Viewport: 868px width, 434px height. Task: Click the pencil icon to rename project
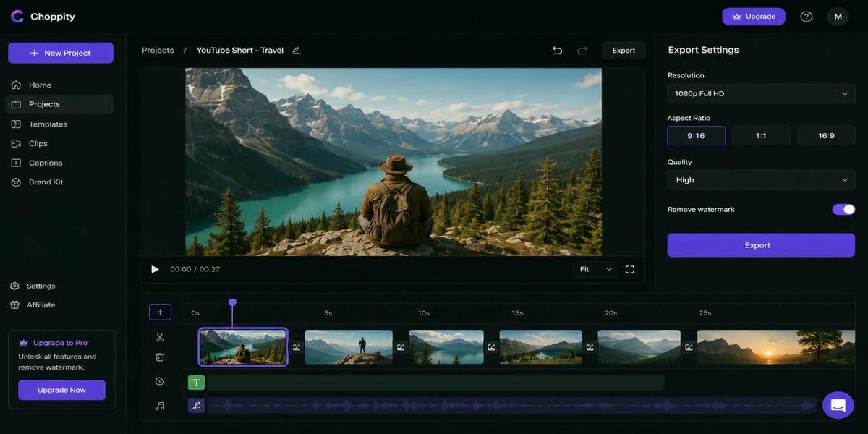click(296, 51)
